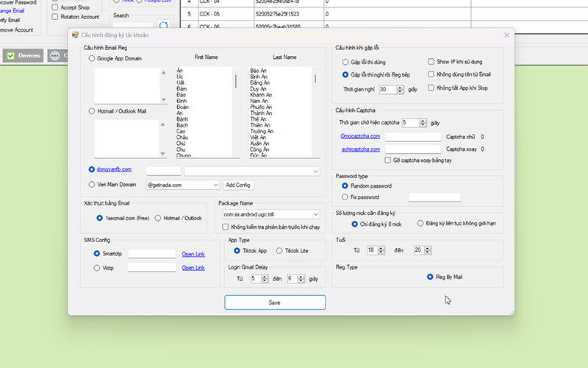Toggle Không dùng tên từ Email checkbox

(x=431, y=74)
